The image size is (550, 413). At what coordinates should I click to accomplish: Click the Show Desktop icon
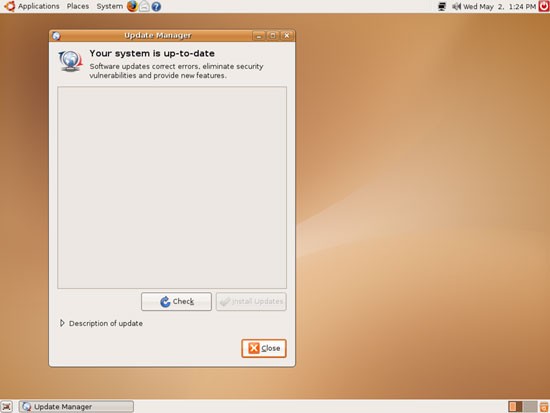click(6, 407)
